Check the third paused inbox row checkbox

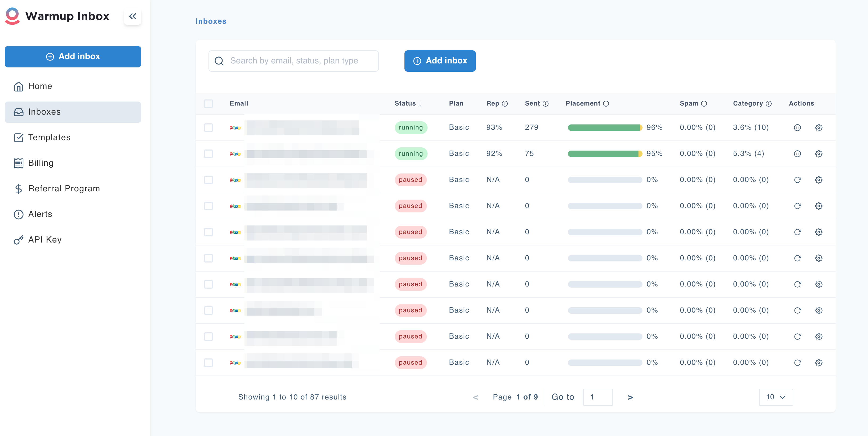208,232
